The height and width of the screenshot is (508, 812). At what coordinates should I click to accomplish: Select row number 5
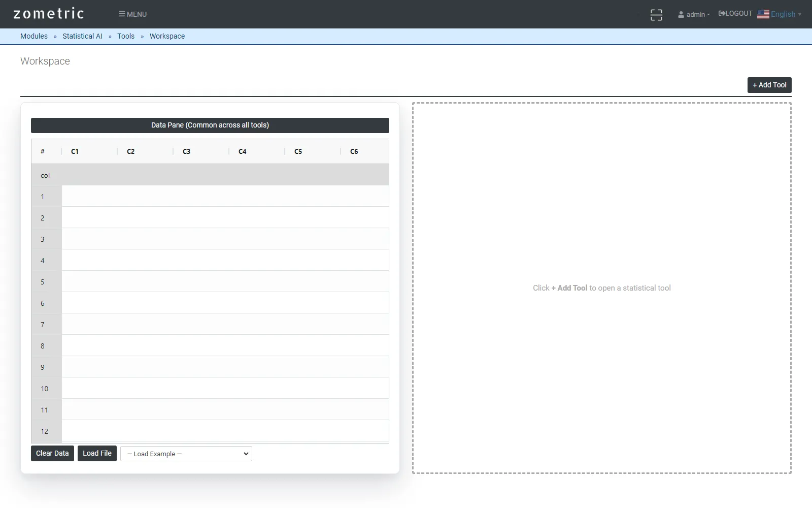pos(46,282)
